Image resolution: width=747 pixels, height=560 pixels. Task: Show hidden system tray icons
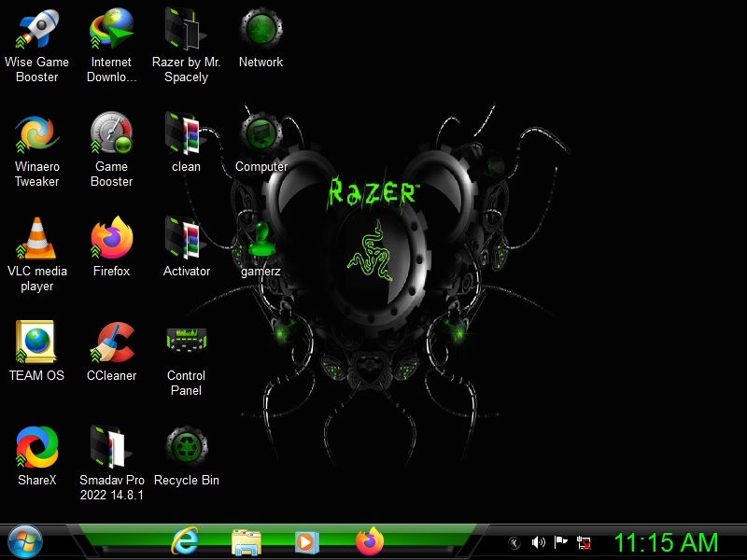click(514, 543)
